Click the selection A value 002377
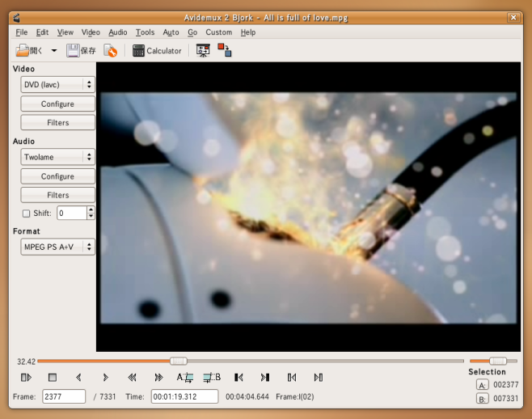 [x=506, y=385]
